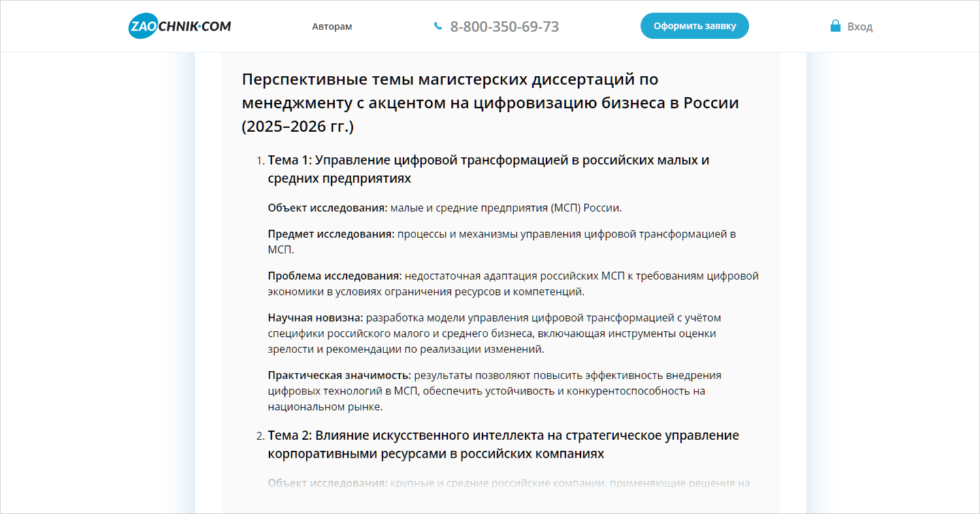The width and height of the screenshot is (980, 514).
Task: Click the faded Объект исследования label under Тема 2
Action: [327, 483]
